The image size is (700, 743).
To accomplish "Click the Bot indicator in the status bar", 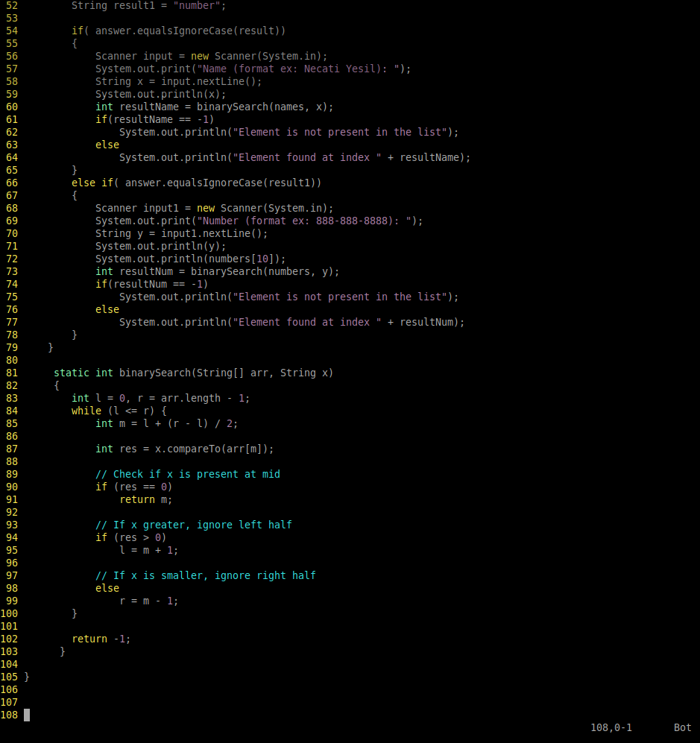I will [x=681, y=727].
